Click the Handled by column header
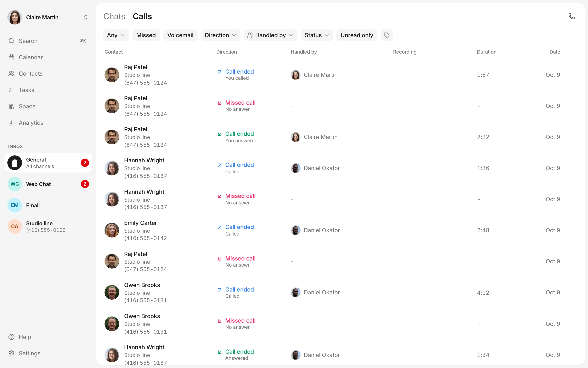The height and width of the screenshot is (368, 588). 303,52
